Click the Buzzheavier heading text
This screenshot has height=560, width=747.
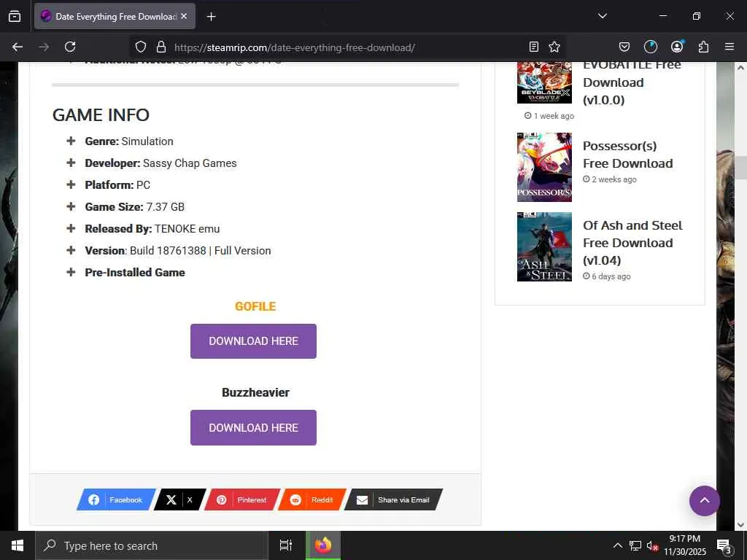coord(256,392)
